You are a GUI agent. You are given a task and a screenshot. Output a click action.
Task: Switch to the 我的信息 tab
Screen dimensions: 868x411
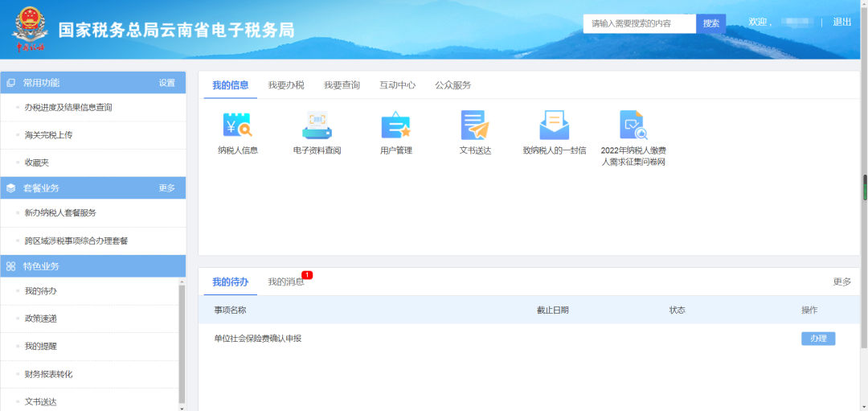pos(231,85)
